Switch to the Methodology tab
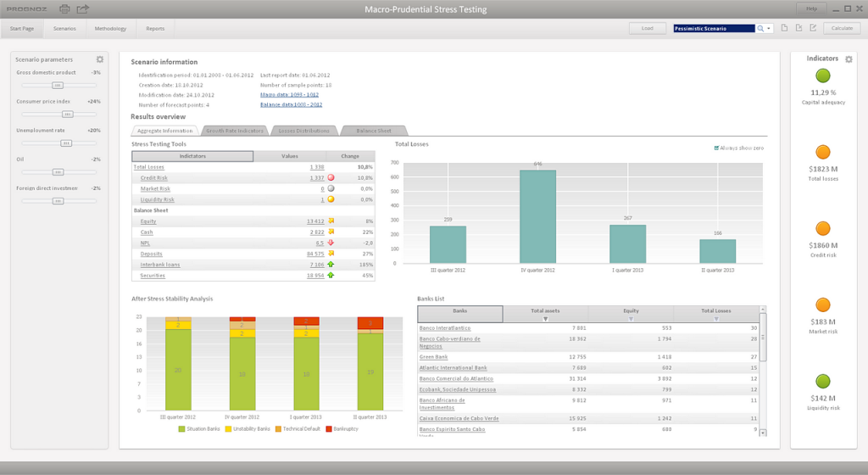The height and width of the screenshot is (475, 868). click(x=110, y=28)
